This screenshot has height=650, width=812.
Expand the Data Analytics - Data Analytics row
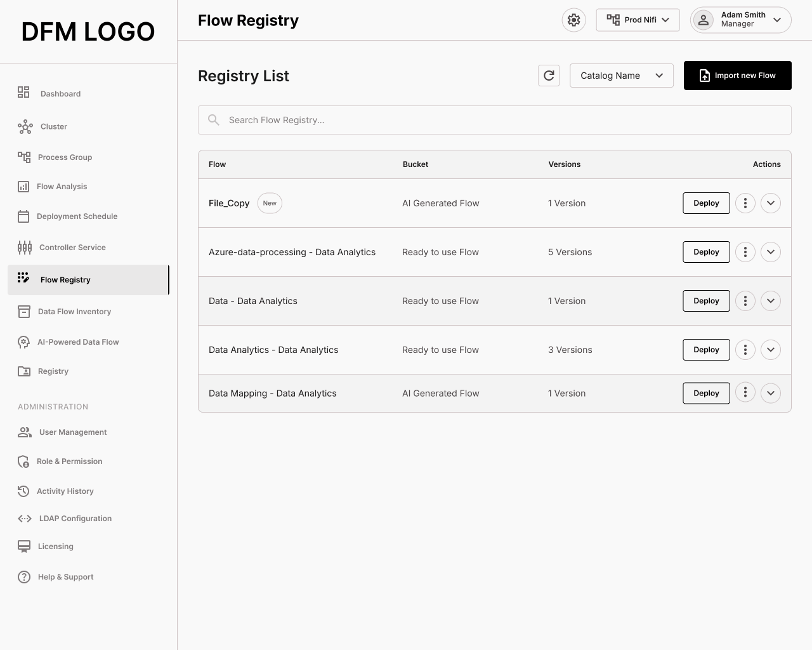point(771,350)
